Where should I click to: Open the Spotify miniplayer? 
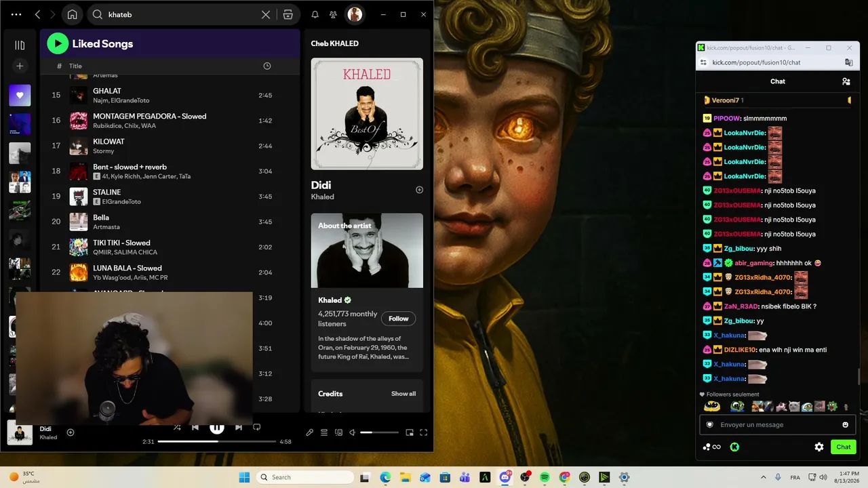[x=410, y=432]
